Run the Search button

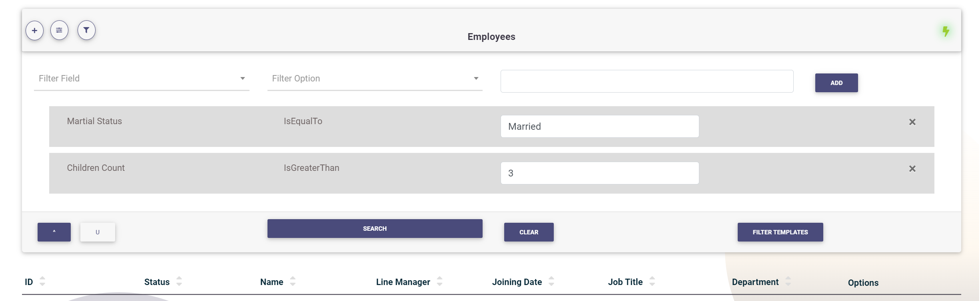(x=375, y=229)
